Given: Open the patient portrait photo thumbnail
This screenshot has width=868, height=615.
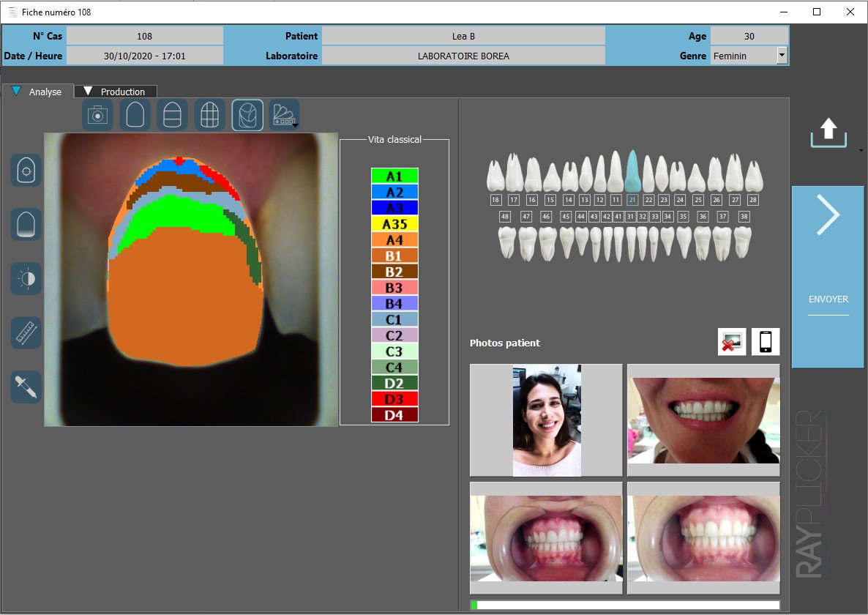Looking at the screenshot, I should click(x=546, y=420).
